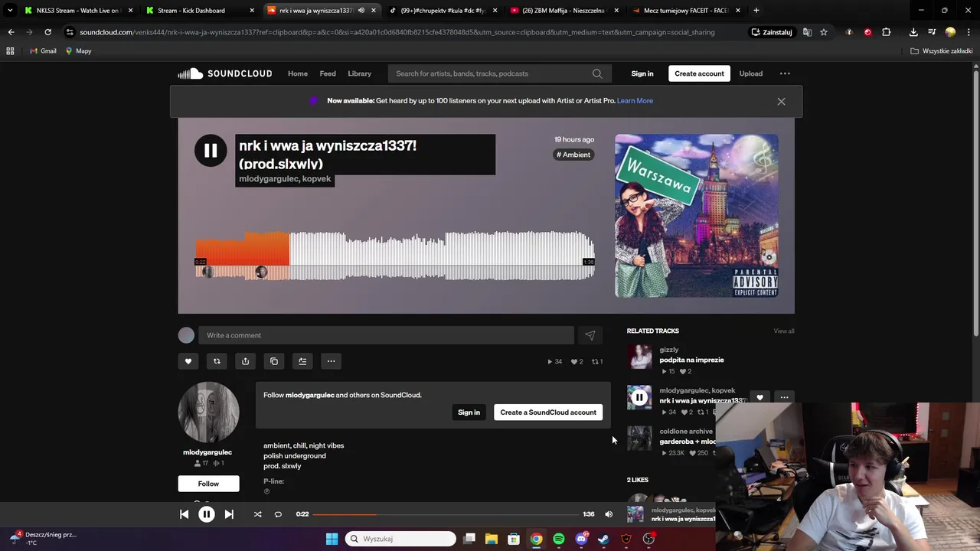The height and width of the screenshot is (551, 980).
Task: Open the Warszawa track artwork
Action: pyautogui.click(x=696, y=216)
